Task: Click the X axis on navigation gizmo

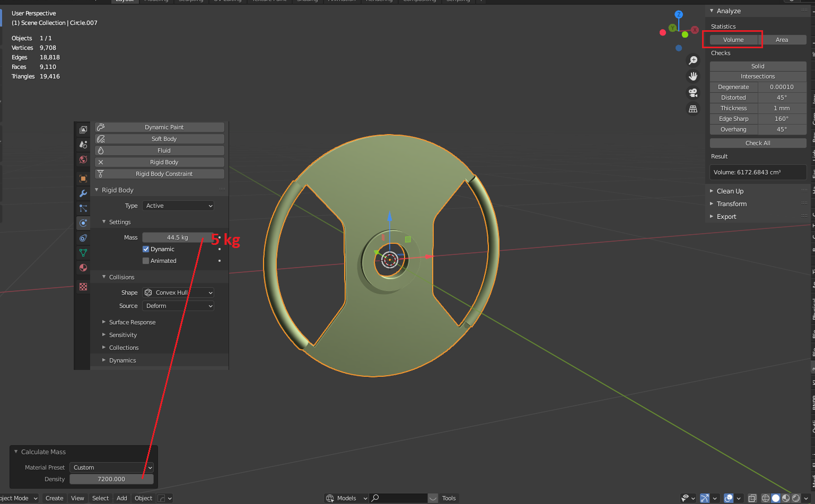Action: [x=695, y=30]
